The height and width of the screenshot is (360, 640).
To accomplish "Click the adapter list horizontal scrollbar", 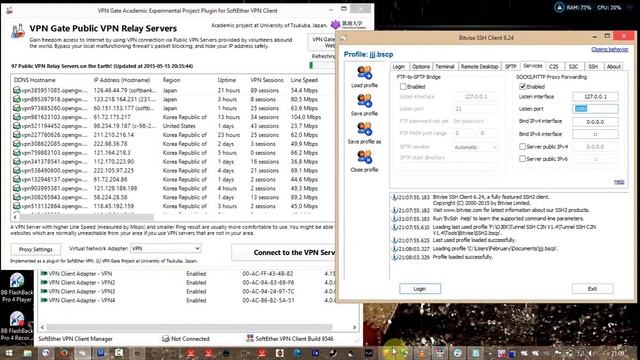I will [x=189, y=327].
